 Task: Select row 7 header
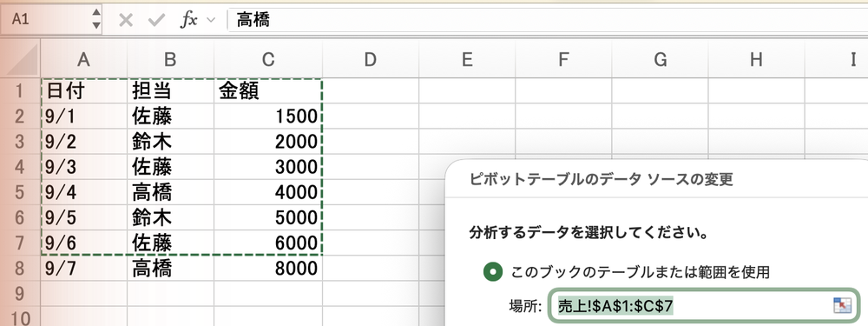pos(20,243)
